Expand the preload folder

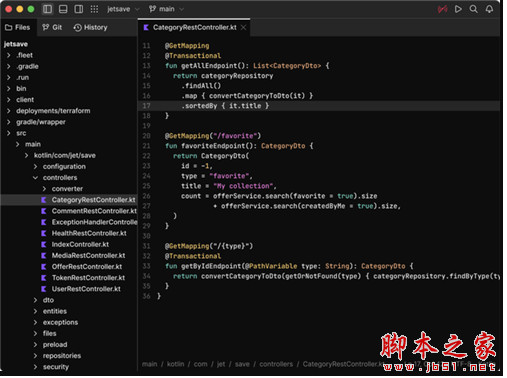pos(35,345)
